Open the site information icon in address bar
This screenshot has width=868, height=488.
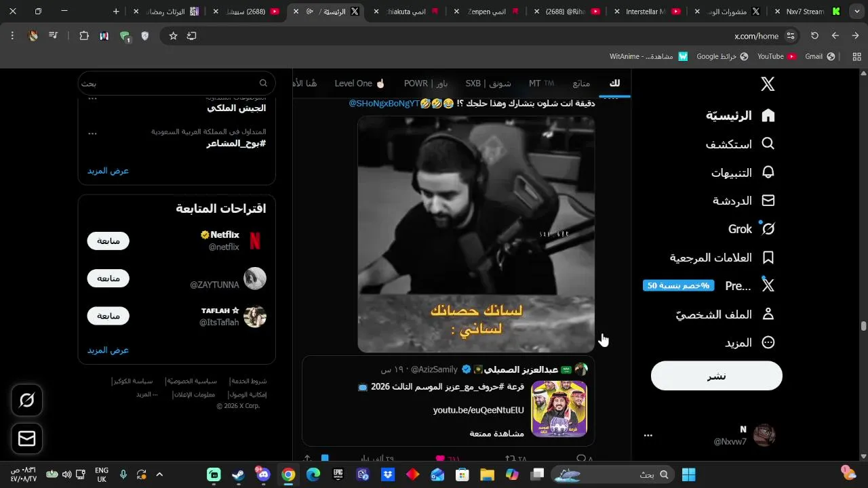coord(790,36)
